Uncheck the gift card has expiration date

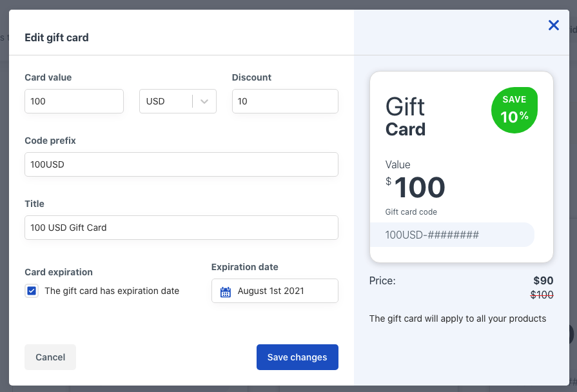(32, 291)
